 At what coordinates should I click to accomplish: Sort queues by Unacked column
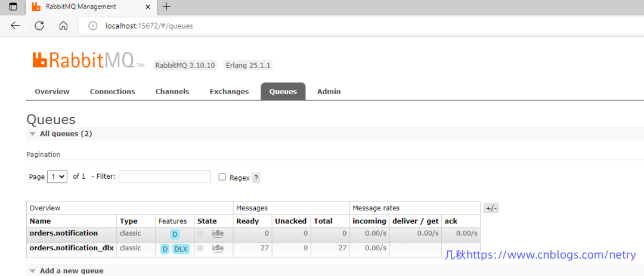(x=291, y=221)
